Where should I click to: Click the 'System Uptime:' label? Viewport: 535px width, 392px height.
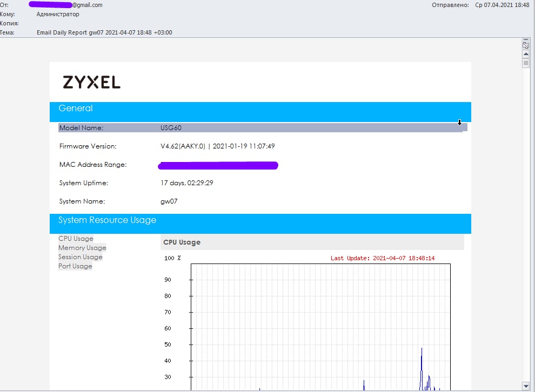click(x=84, y=183)
